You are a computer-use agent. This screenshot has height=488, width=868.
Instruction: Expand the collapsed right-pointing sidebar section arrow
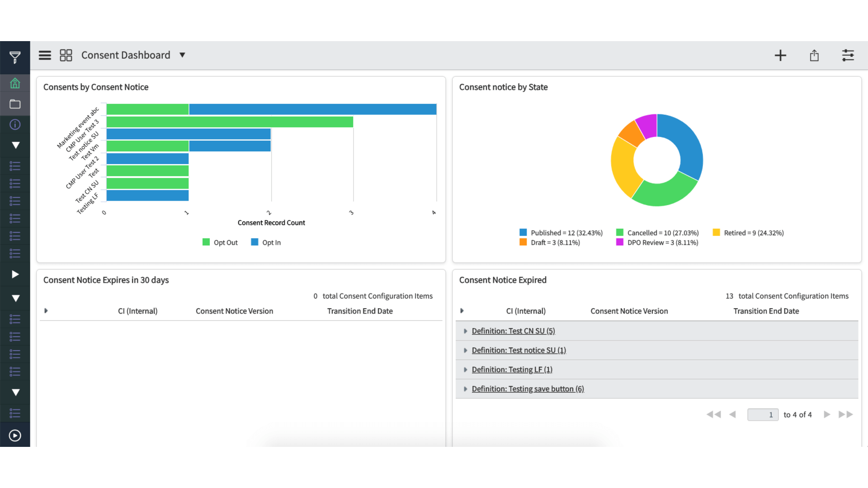pos(15,274)
